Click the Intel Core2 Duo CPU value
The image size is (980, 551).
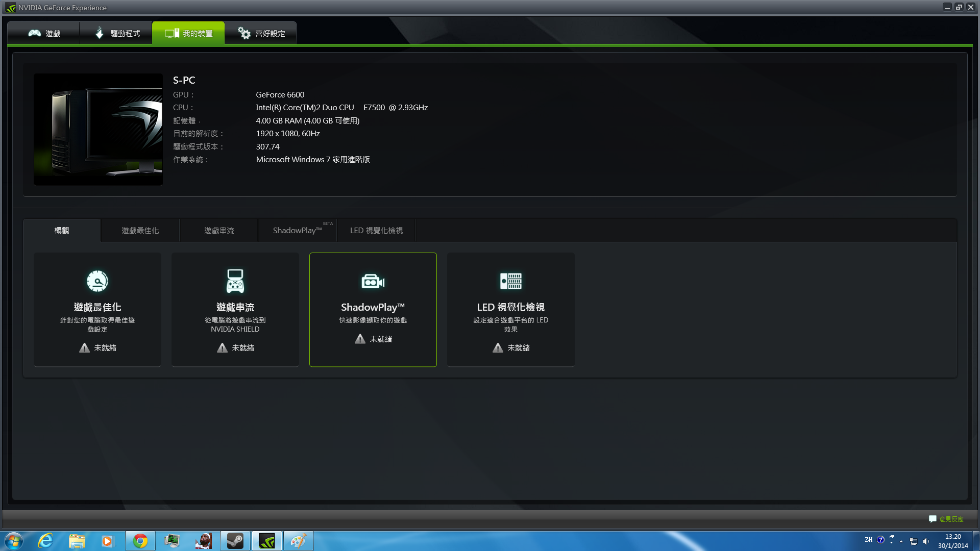342,108
